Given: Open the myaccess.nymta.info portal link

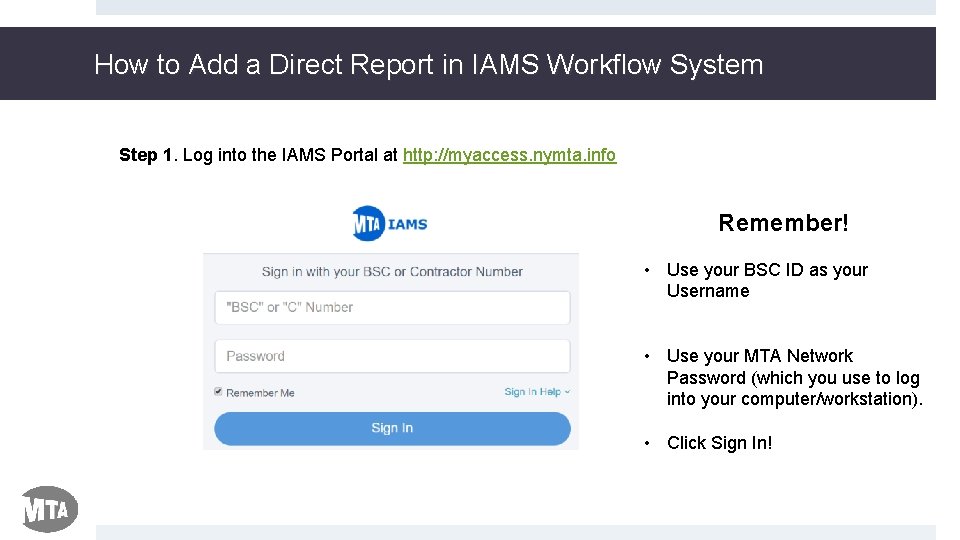Looking at the screenshot, I should [509, 155].
